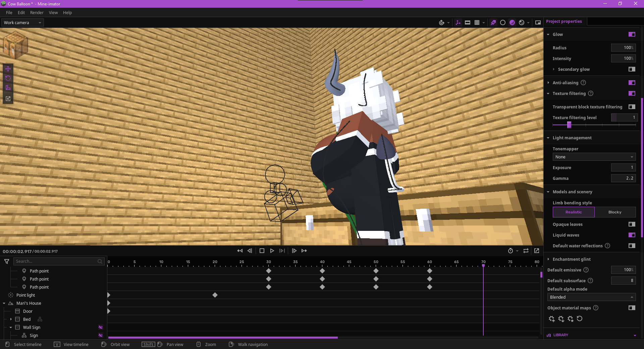Select the scale tool in viewport
Screen dimensions: 644x349
[x=8, y=88]
